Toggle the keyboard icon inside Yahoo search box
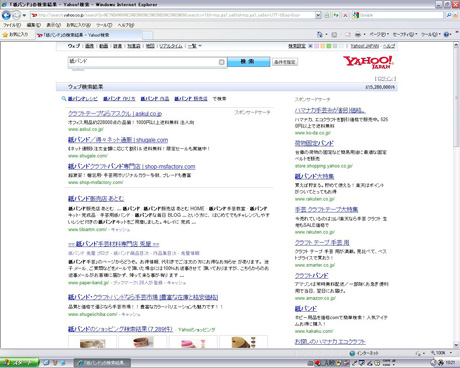This screenshot has height=368, width=460. click(222, 62)
